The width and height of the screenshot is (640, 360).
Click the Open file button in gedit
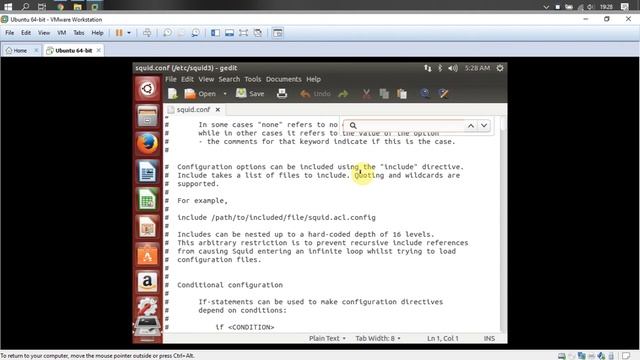pyautogui.click(x=200, y=94)
